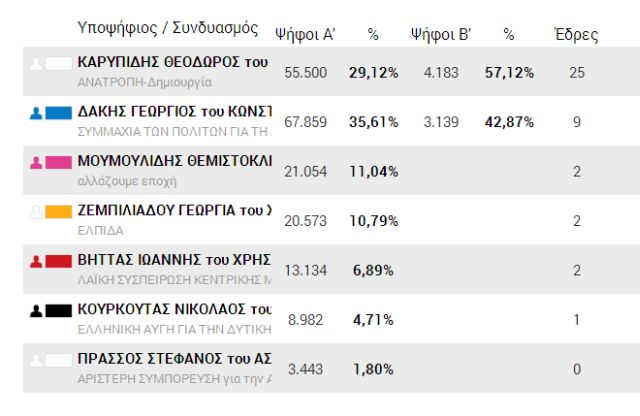Click the pink person icon beside ΜΟΥΜΟΥΛΙΔΗΣ
The image size is (640, 416).
tap(37, 162)
